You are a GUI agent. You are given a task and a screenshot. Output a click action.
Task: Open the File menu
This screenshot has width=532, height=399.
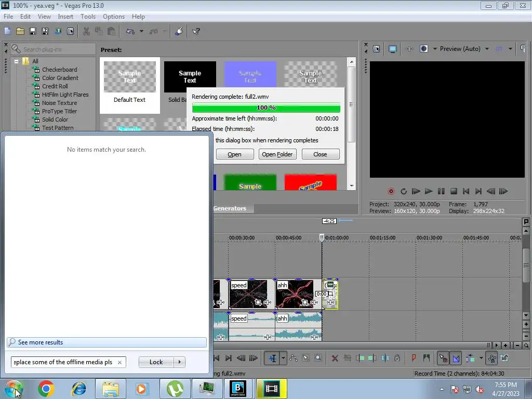click(x=8, y=17)
